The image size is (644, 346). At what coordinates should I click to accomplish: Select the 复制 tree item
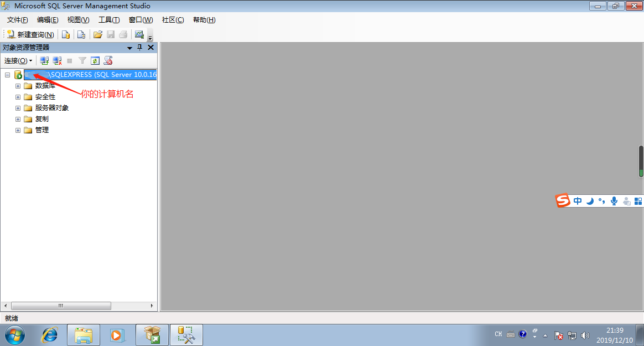pos(42,119)
